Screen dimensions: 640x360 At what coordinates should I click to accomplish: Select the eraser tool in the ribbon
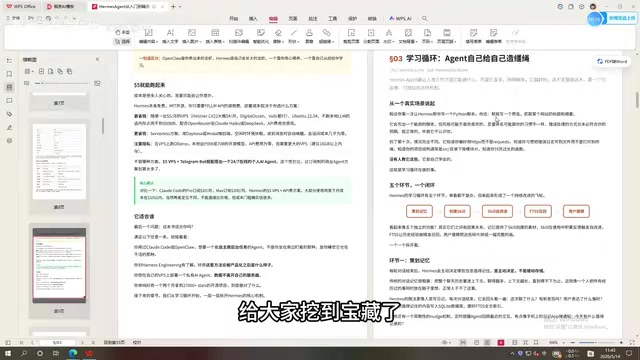coord(278,36)
